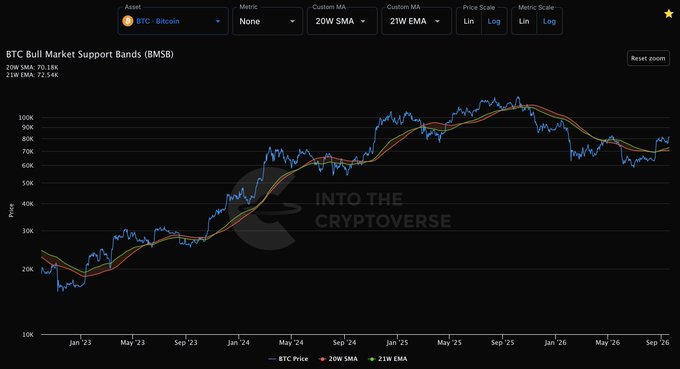Click the Jan '26 date axis label
The image size is (680, 369).
tap(556, 343)
